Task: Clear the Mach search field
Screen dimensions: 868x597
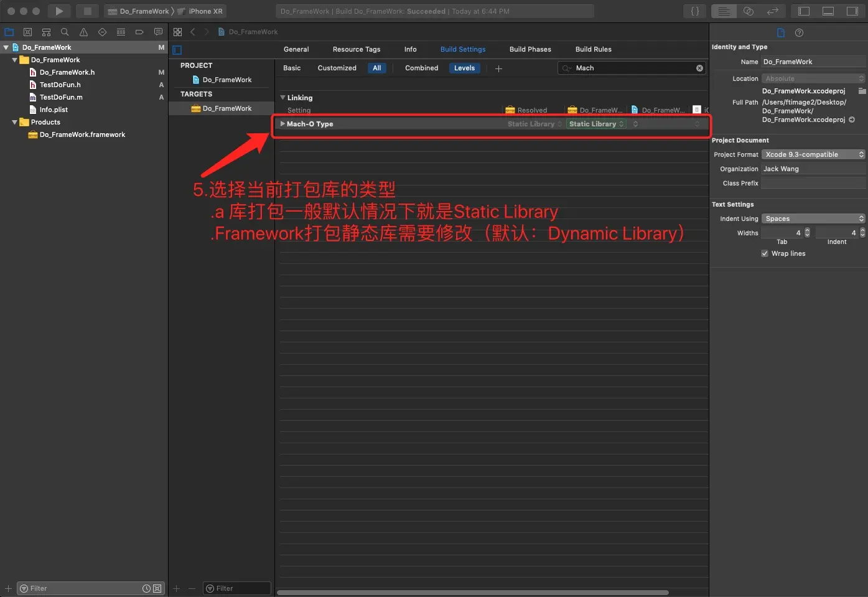Action: coord(699,68)
